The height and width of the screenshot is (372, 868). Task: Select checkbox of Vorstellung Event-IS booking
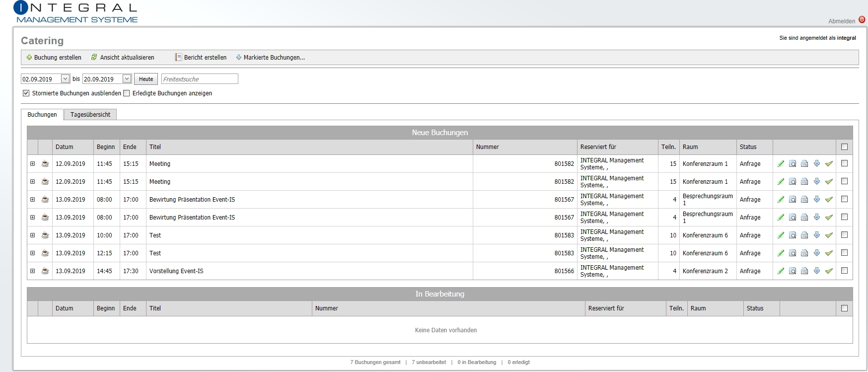(844, 271)
